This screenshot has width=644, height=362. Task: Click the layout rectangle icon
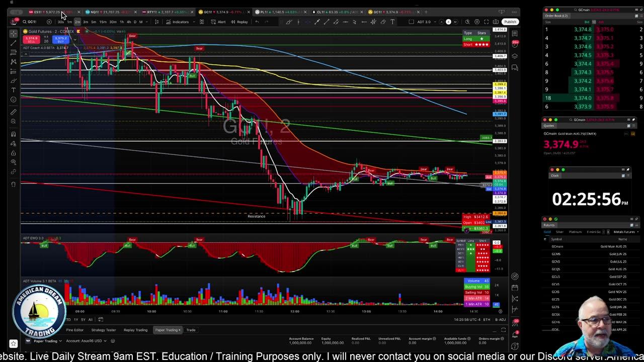[411, 22]
